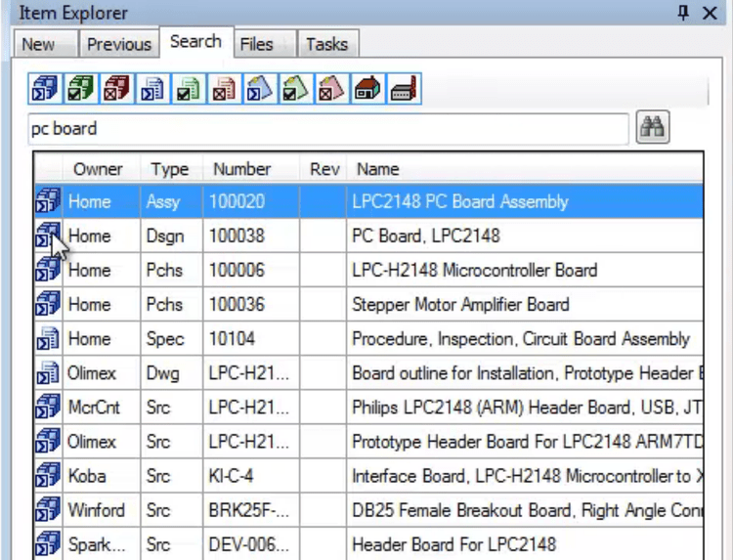Click the 'pc board' search text field
Viewport: 733px width, 560px height.
(328, 129)
